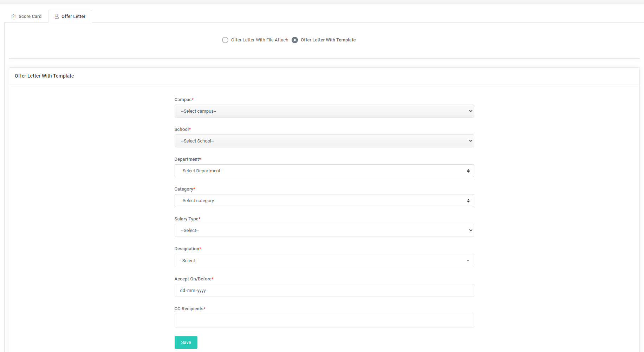Click the Department up-down arrows icon
The image size is (644, 352).
coord(468,171)
